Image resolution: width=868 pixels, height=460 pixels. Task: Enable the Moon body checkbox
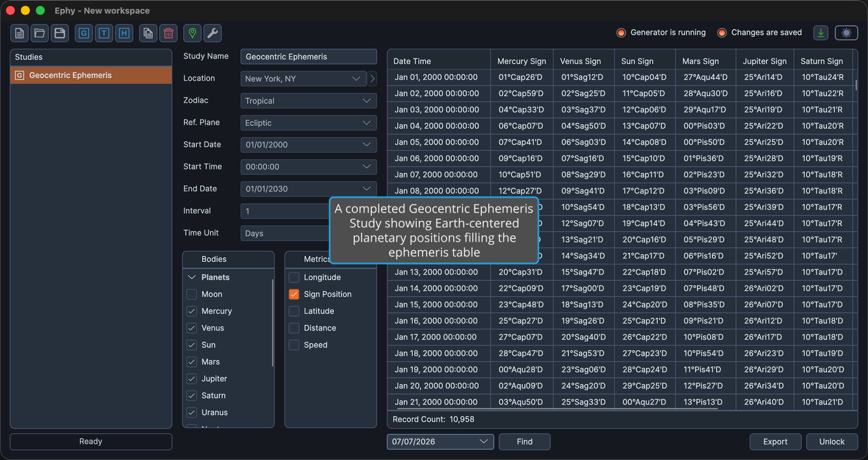click(192, 294)
